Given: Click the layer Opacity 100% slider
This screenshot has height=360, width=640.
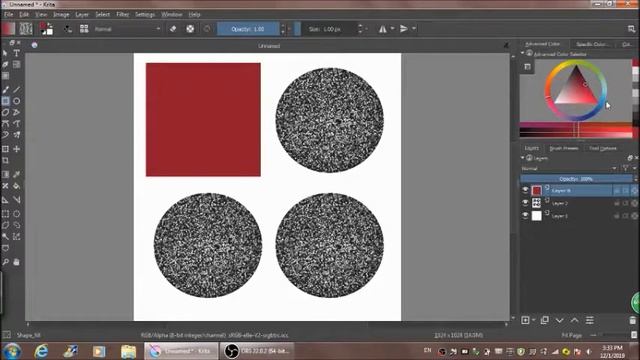Looking at the screenshot, I should point(576,179).
